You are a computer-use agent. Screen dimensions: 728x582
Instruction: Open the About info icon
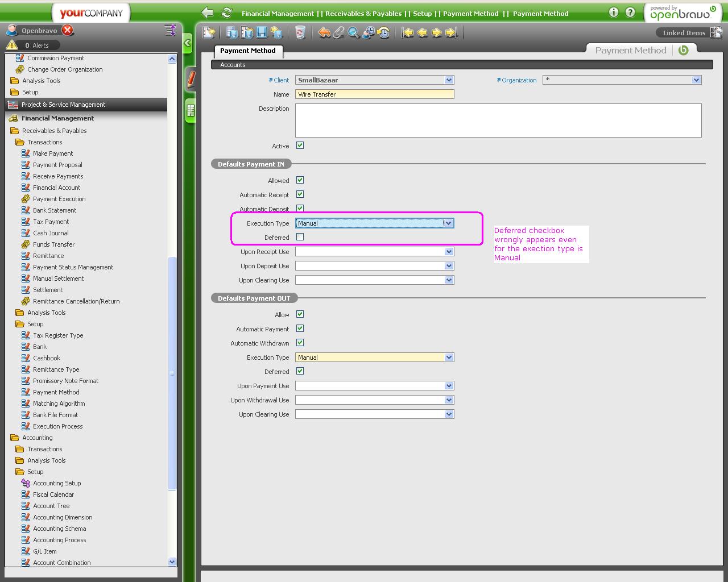click(613, 13)
